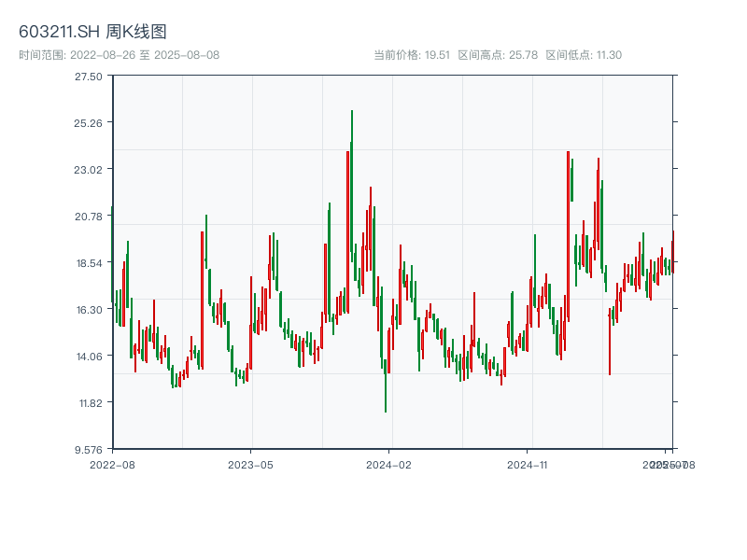Select the 18.54 price axis label

tap(89, 263)
